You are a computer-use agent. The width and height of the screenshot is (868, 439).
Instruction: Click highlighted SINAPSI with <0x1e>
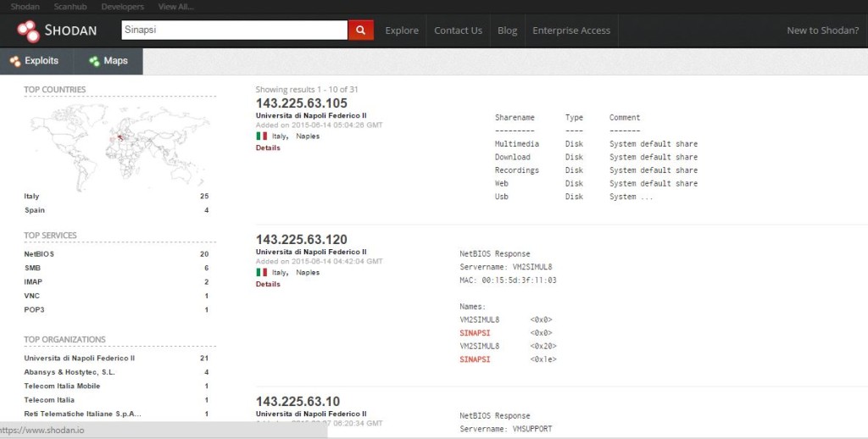pyautogui.click(x=475, y=359)
